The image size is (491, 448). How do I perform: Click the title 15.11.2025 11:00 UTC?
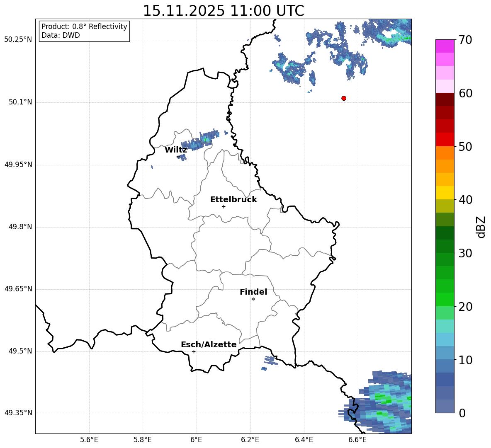[x=224, y=11]
